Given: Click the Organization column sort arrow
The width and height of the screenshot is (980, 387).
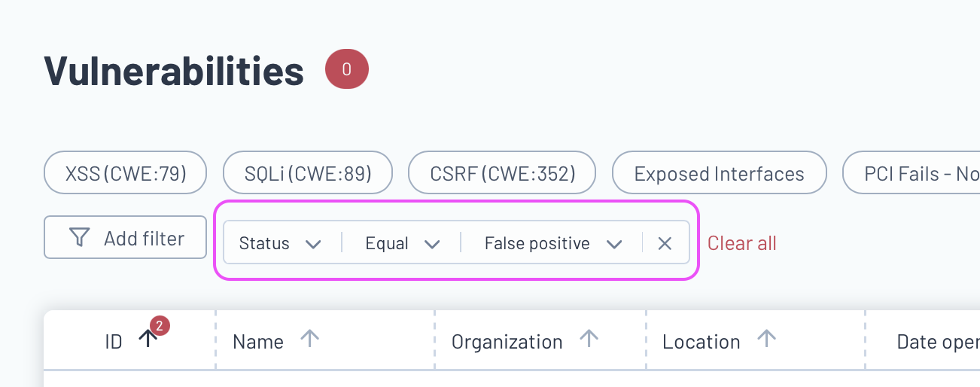Looking at the screenshot, I should pos(589,340).
